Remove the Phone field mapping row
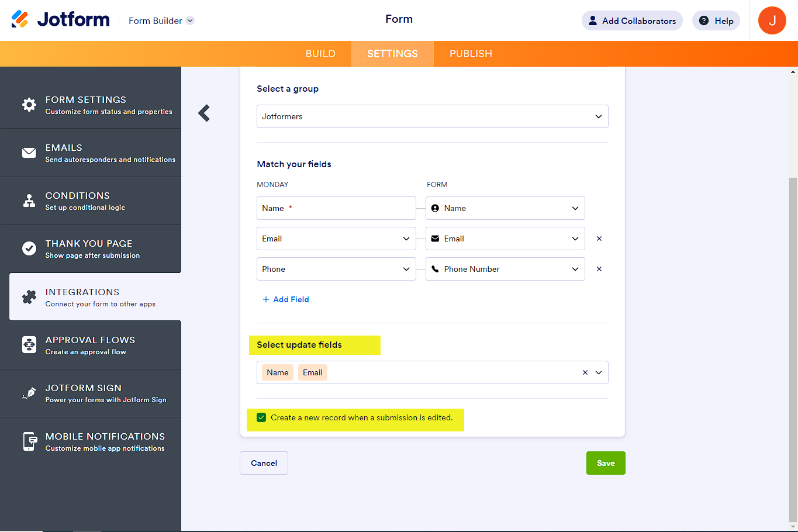798x532 pixels. click(599, 269)
